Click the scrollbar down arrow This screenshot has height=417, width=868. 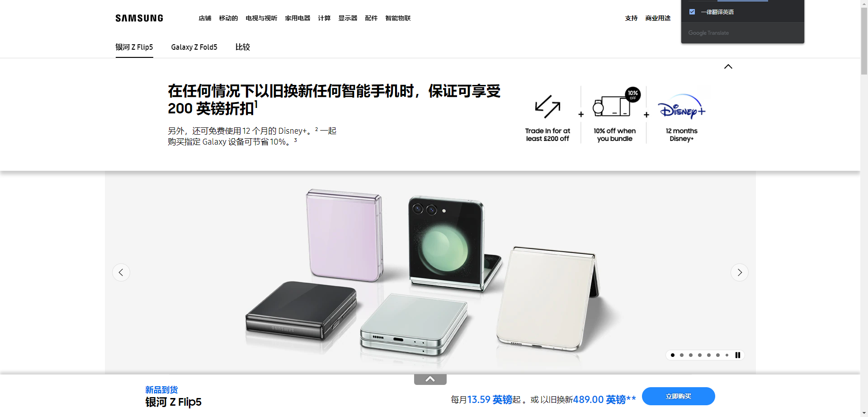[864, 413]
